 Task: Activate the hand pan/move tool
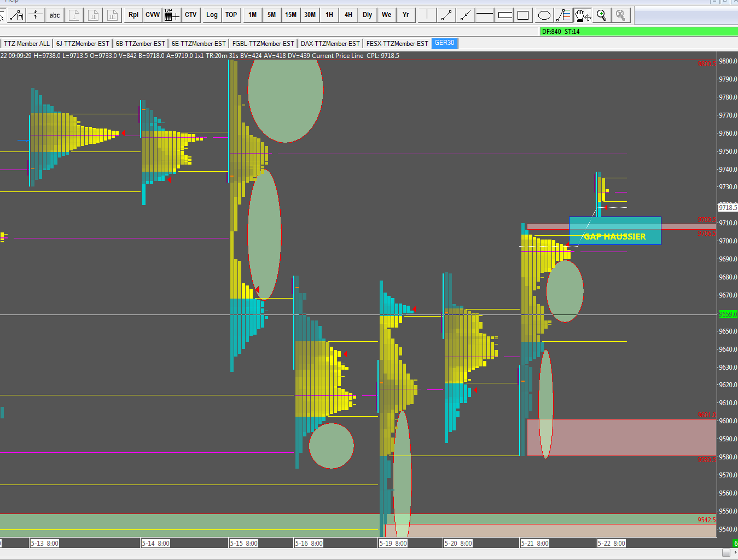click(x=582, y=15)
